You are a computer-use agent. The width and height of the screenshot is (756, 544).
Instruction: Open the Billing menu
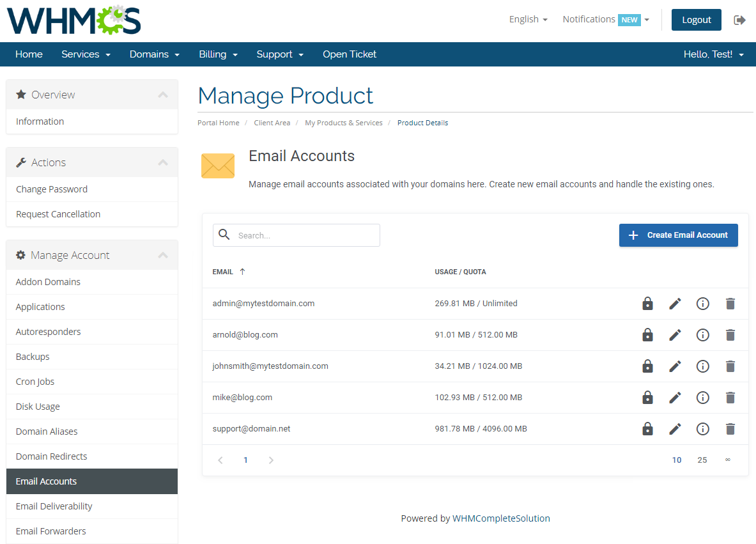(x=218, y=54)
